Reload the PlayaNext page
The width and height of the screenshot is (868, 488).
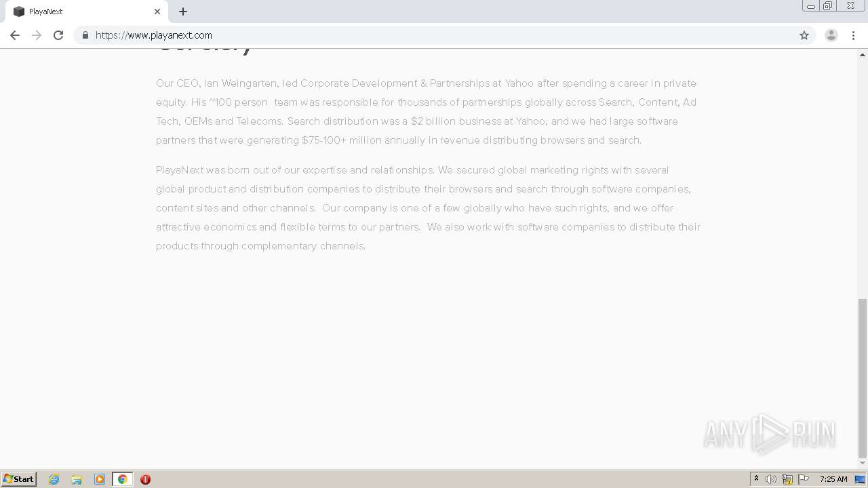click(x=58, y=35)
